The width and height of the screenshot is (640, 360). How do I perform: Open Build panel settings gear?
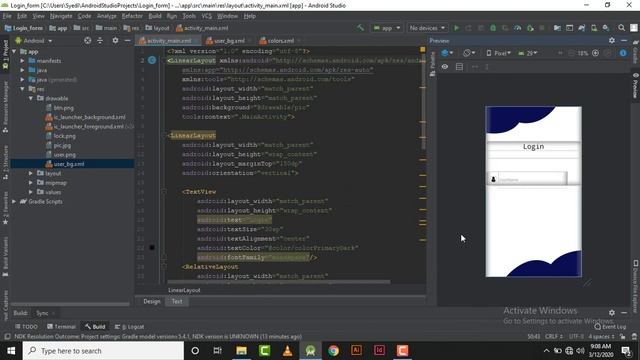(611, 313)
